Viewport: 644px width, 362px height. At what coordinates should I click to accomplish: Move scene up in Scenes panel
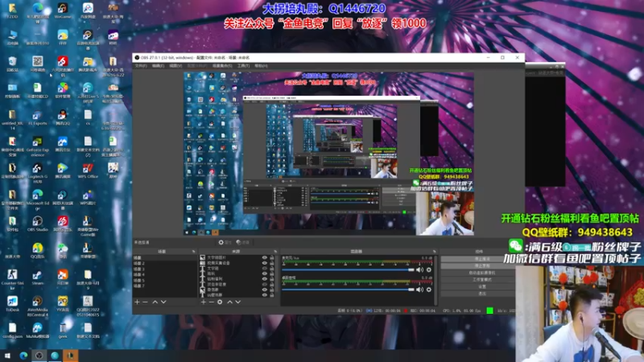155,302
